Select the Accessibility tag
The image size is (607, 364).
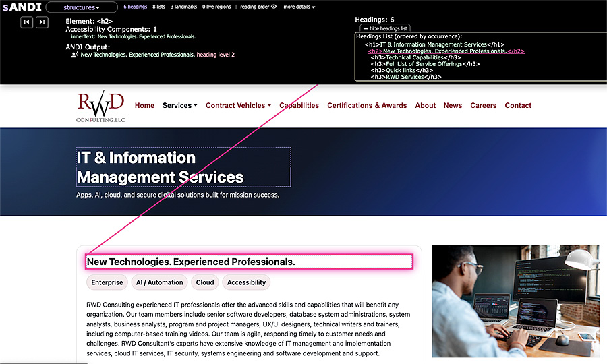click(x=246, y=282)
